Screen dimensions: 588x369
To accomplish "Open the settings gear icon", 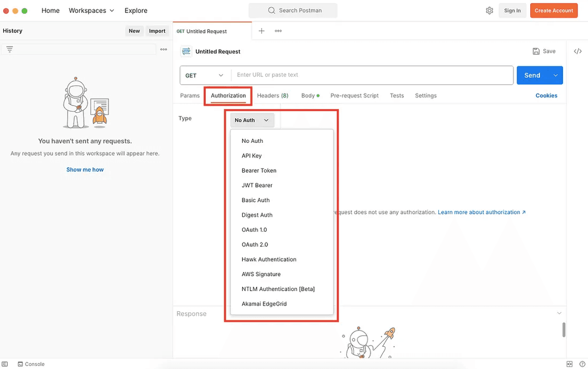I will [489, 10].
